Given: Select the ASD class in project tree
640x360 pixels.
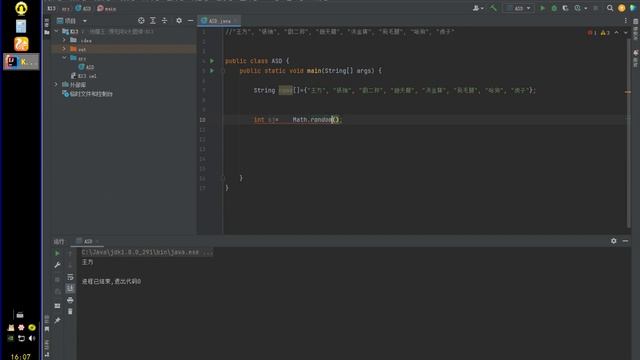Looking at the screenshot, I should [x=86, y=67].
